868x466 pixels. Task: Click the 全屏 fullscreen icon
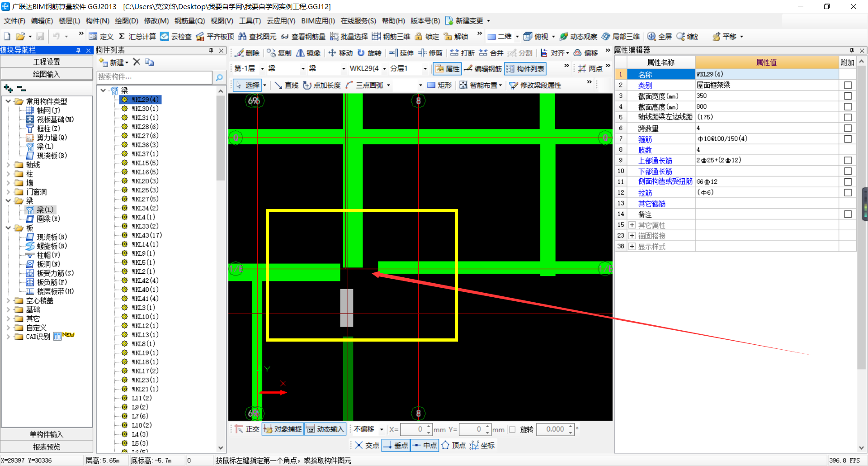[x=660, y=36]
